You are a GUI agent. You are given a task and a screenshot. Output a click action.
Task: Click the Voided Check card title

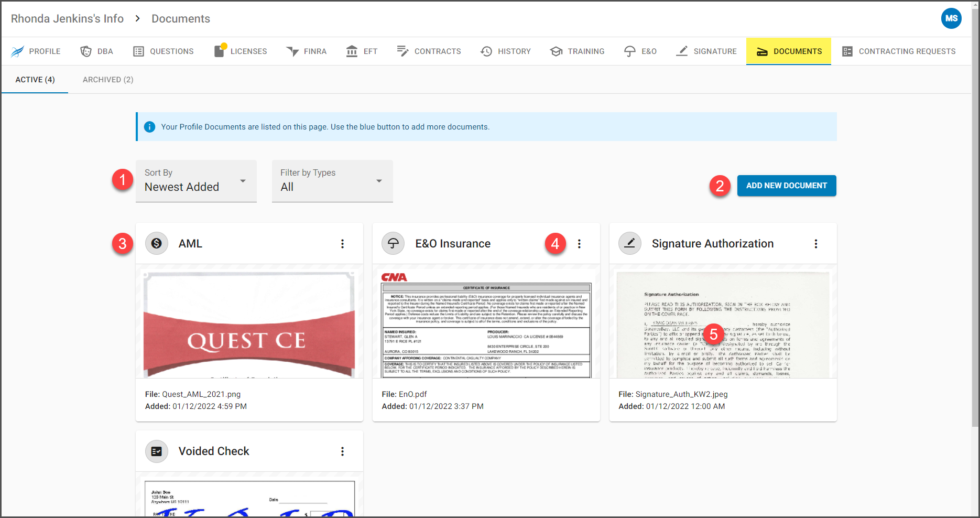click(214, 451)
